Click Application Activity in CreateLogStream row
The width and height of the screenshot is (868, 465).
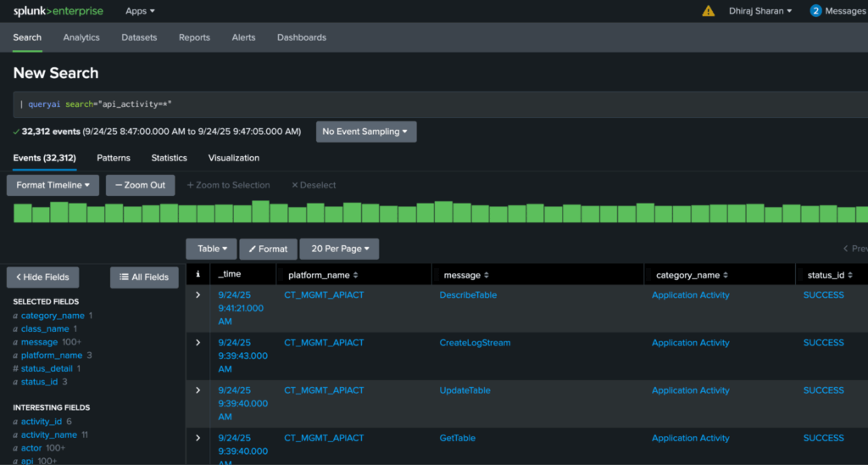tap(690, 343)
